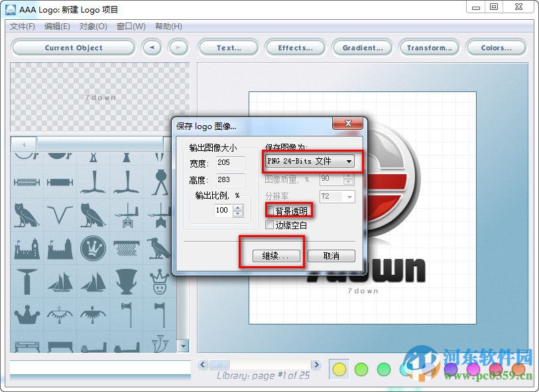Open the 文件(F) menu
539x392 pixels.
point(23,26)
